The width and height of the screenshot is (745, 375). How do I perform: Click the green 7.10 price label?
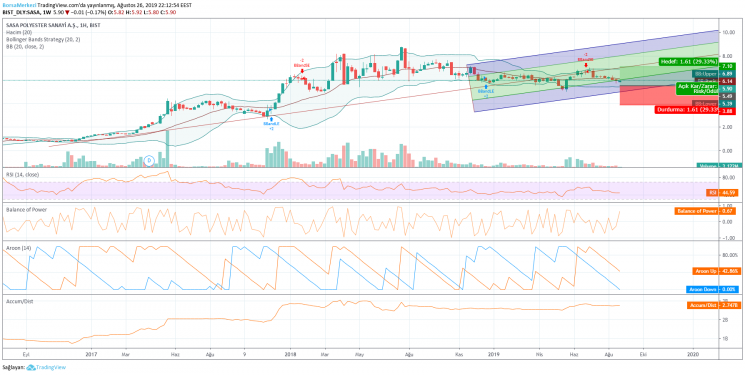coord(726,66)
